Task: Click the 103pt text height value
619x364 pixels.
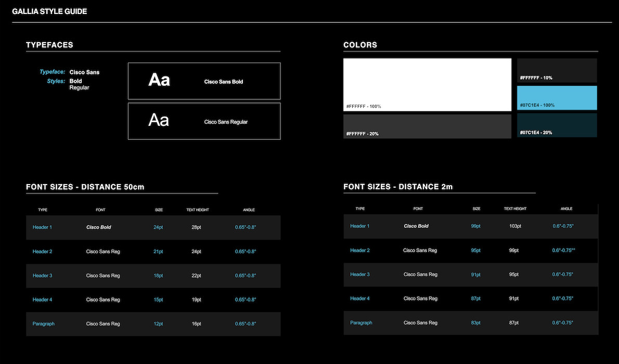Action: (515, 226)
